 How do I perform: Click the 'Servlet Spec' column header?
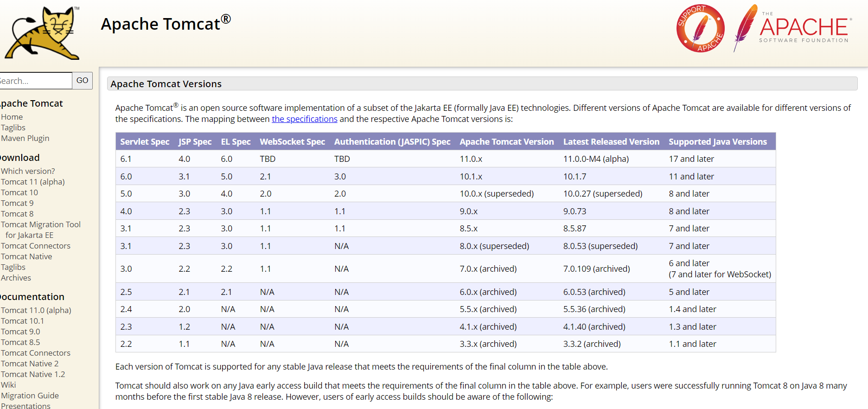pos(145,141)
